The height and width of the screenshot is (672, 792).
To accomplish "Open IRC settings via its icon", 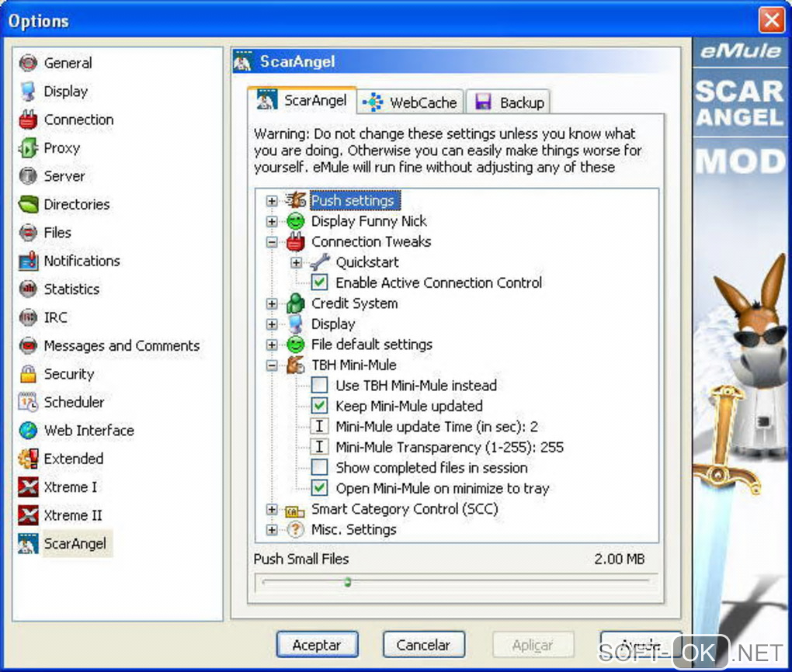I will point(28,317).
